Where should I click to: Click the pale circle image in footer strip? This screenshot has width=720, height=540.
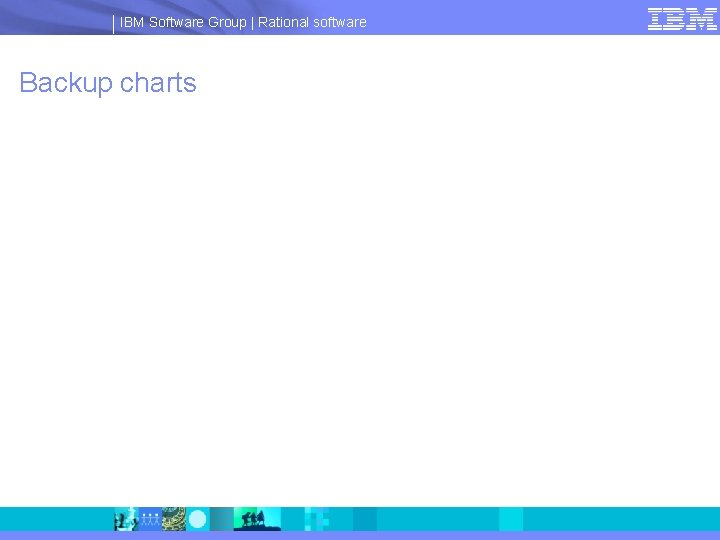[x=197, y=519]
